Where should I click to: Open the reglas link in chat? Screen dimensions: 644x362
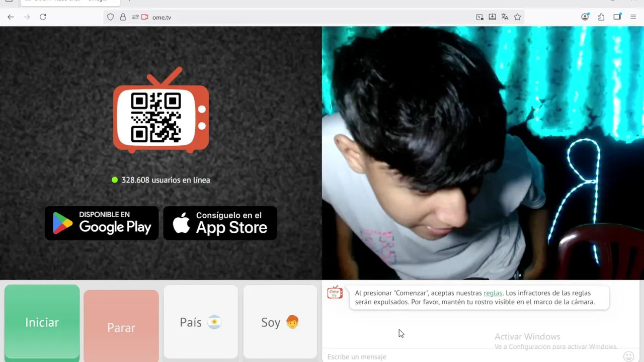[x=493, y=293]
